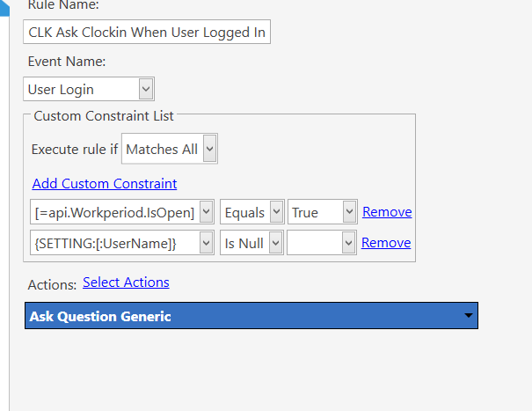532x411 pixels.
Task: Remove the SETTING UserName constraint
Action: 386,243
